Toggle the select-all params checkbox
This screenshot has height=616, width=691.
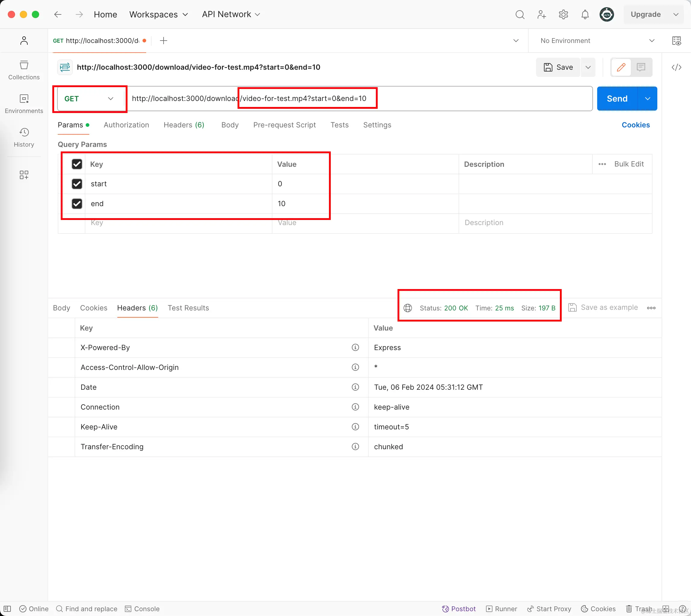pos(77,164)
